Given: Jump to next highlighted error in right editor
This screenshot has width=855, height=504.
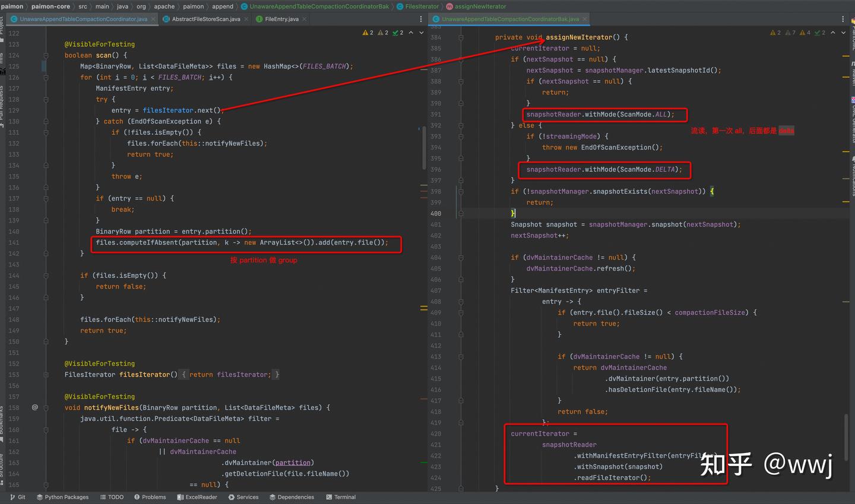Looking at the screenshot, I should click(843, 33).
